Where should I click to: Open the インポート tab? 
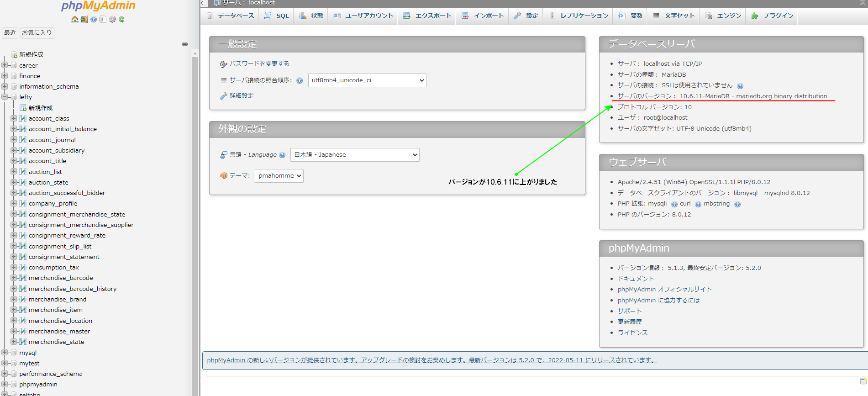tap(483, 16)
